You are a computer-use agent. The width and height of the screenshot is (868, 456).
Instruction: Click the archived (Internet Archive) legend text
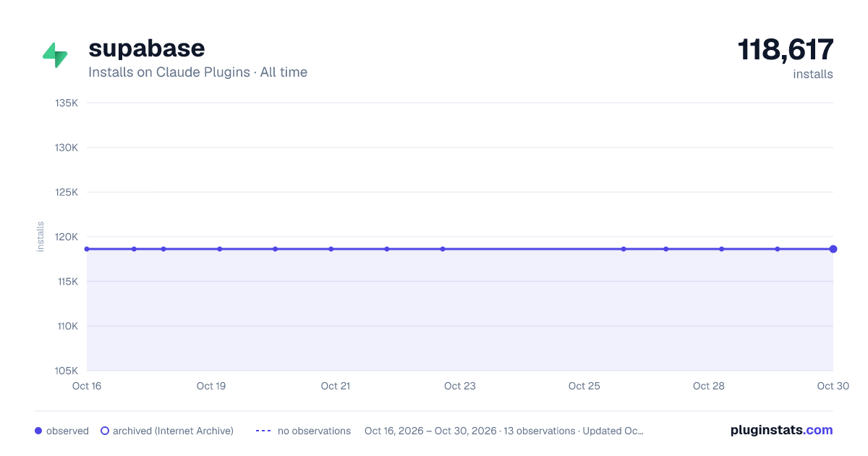click(173, 431)
